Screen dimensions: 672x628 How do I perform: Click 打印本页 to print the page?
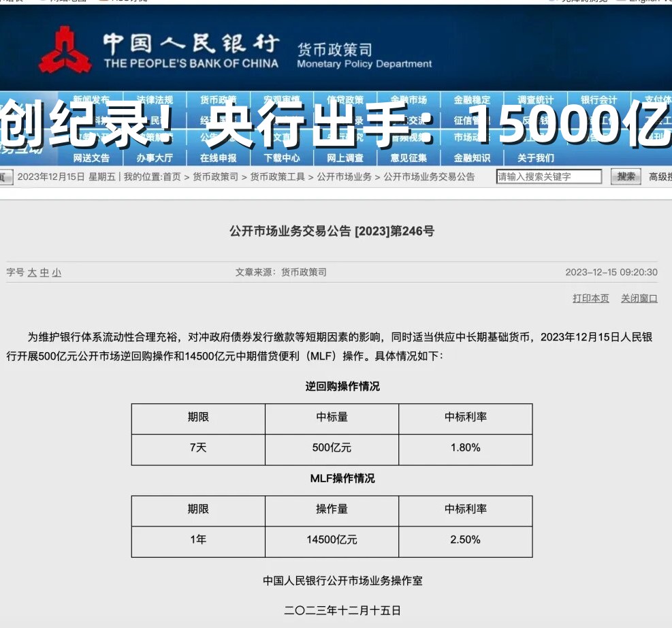[590, 298]
